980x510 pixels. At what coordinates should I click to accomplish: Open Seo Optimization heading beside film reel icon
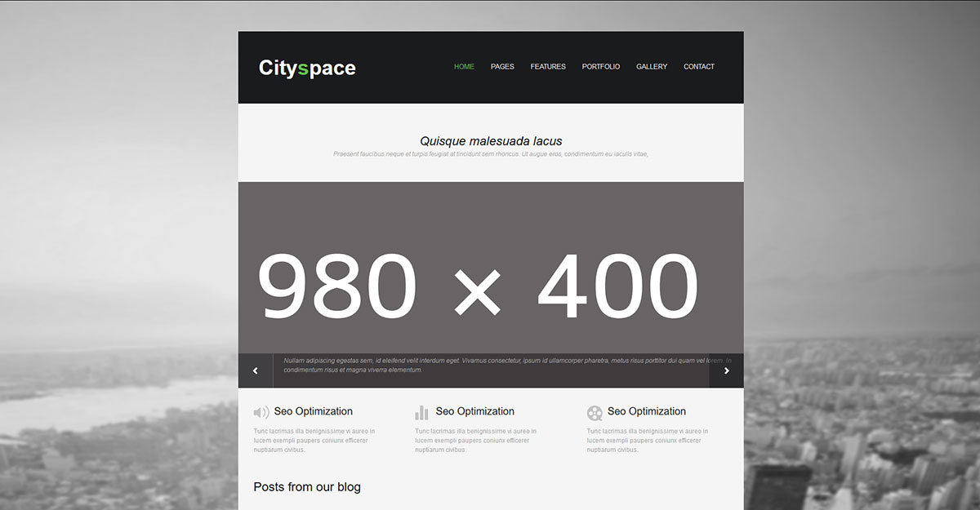647,411
